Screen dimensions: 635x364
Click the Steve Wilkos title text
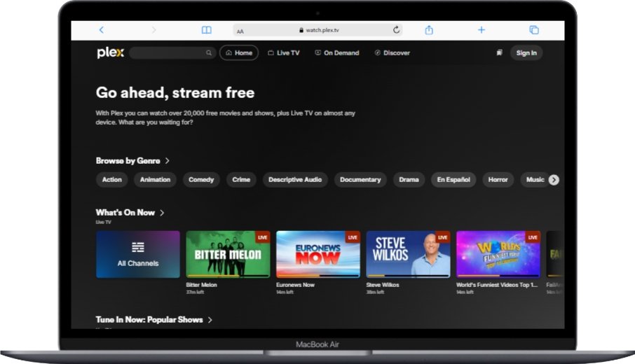tap(383, 285)
